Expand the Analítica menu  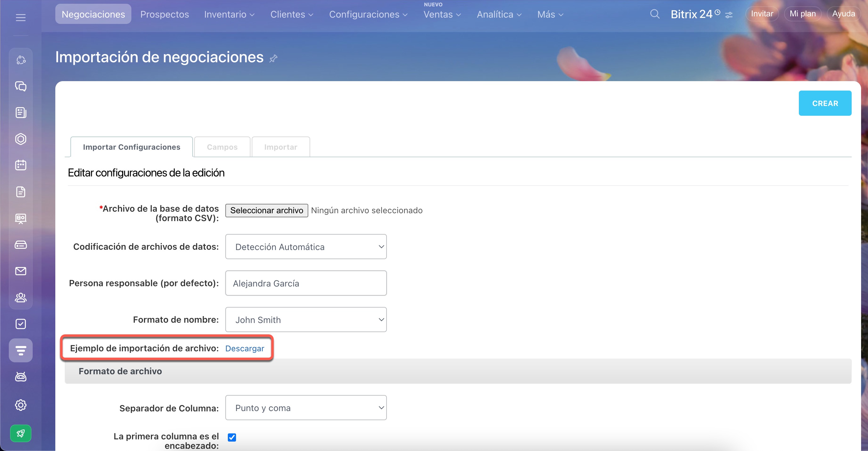[499, 14]
